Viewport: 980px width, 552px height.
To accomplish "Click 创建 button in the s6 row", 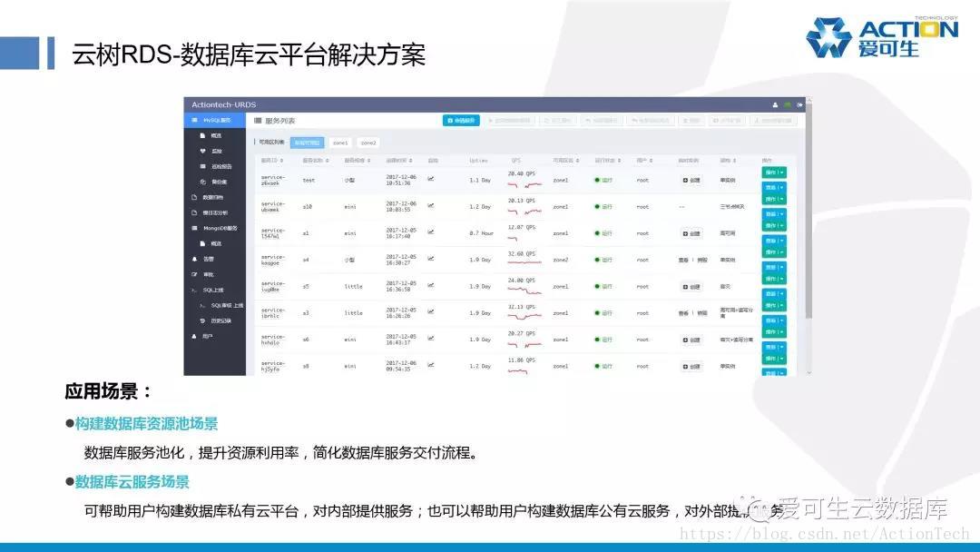I will point(691,340).
